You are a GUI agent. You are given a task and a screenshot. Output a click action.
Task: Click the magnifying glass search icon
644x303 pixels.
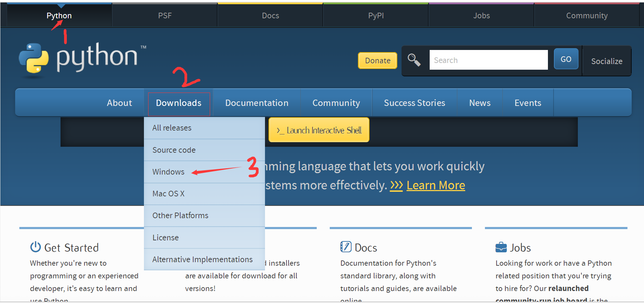coord(414,60)
